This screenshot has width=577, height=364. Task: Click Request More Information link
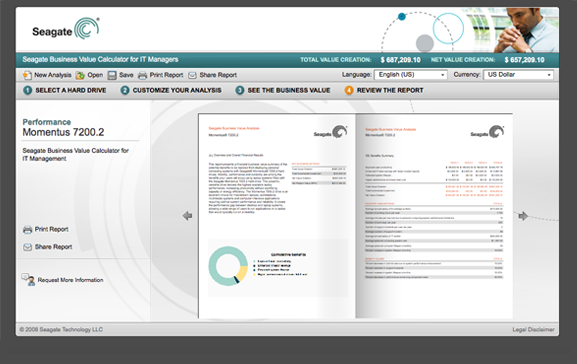tap(70, 280)
